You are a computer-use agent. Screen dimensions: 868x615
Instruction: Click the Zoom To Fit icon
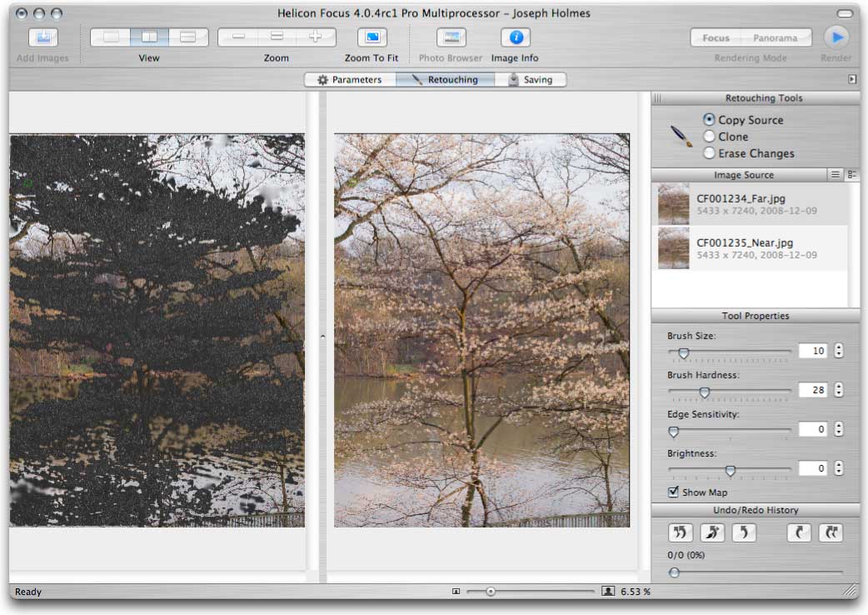pyautogui.click(x=372, y=38)
